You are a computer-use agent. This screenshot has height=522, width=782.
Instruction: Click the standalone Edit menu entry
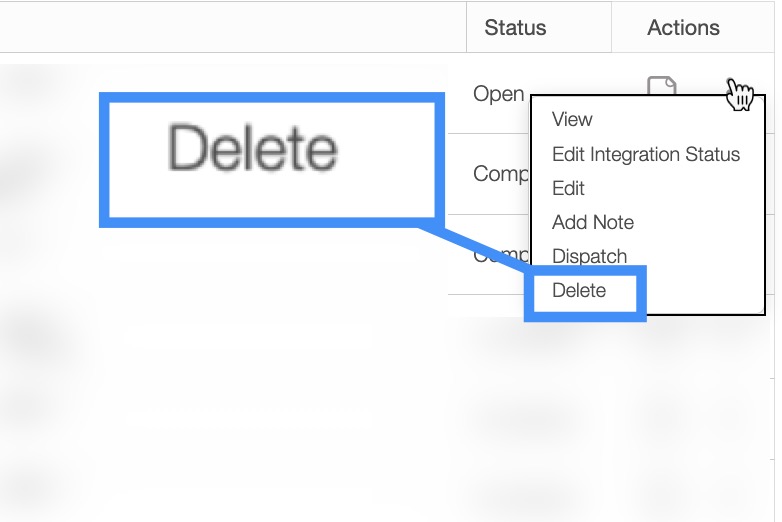point(568,188)
